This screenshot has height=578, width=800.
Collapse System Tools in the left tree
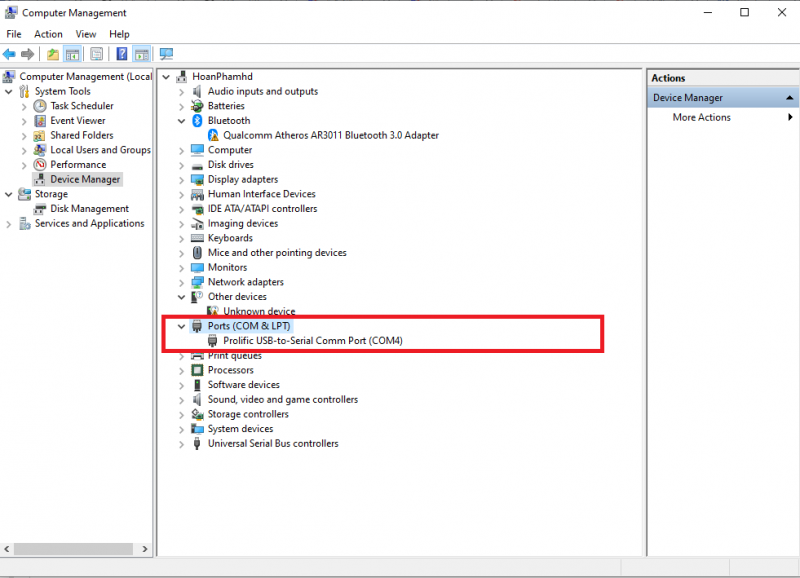coord(9,92)
